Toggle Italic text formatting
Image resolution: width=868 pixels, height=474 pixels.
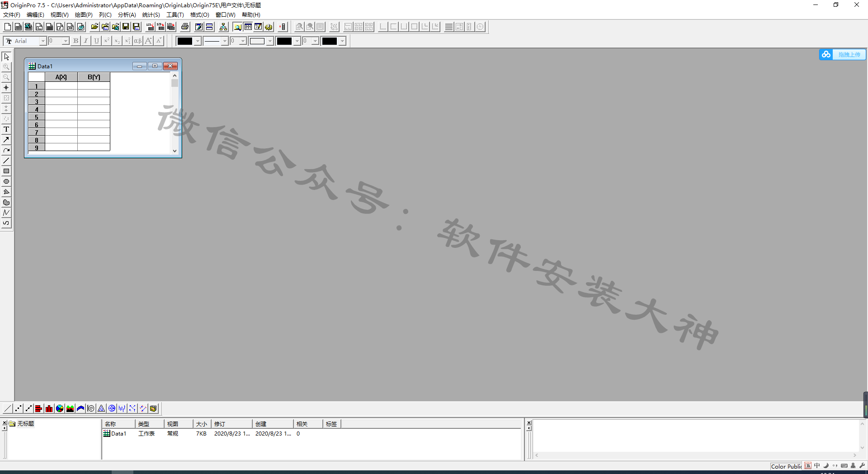(86, 41)
